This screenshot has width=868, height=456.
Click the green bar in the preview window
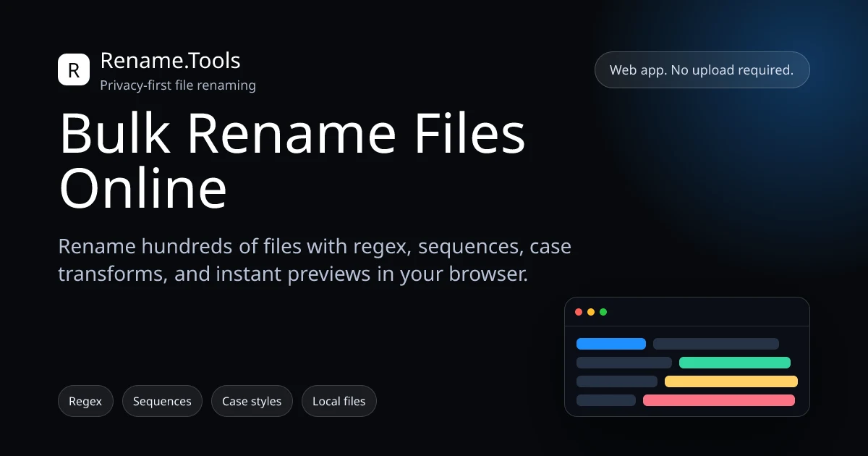(735, 363)
